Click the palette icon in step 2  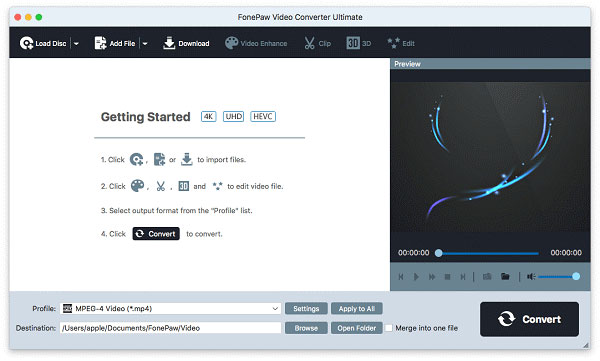(x=137, y=186)
